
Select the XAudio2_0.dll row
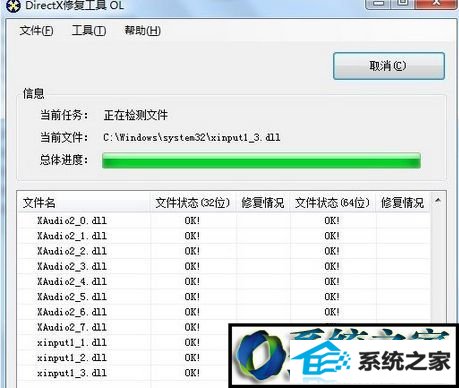(224, 220)
